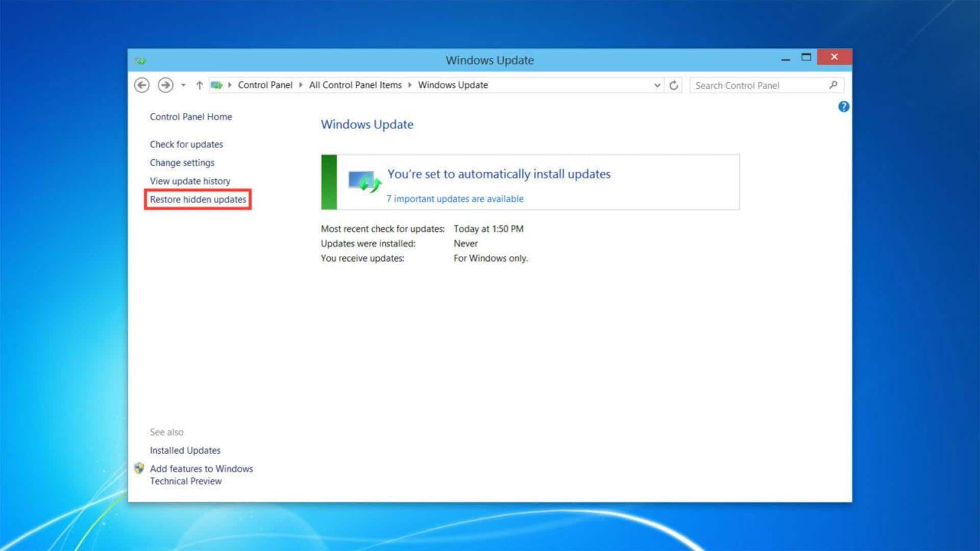Refresh the Windows Update address bar
This screenshot has height=551, width=980.
(x=674, y=85)
